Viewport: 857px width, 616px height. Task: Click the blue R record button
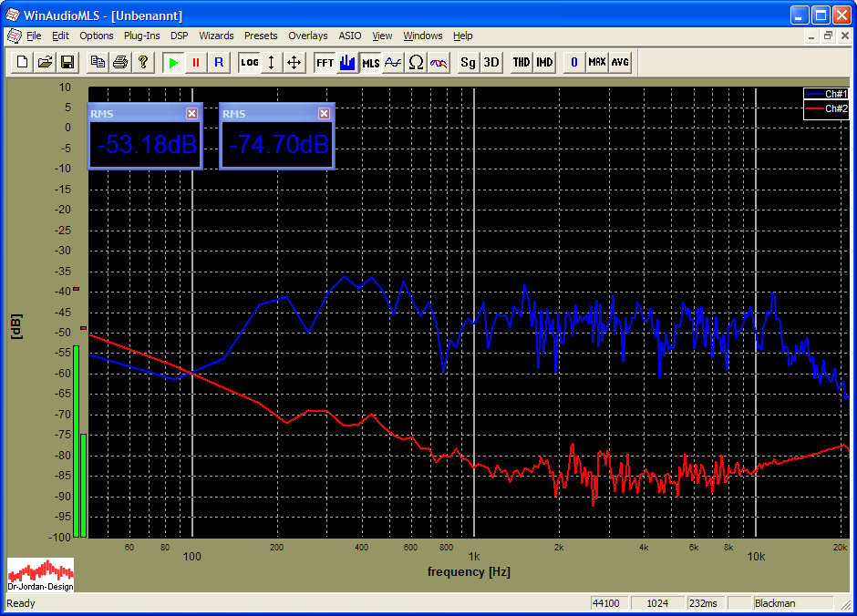(x=218, y=62)
